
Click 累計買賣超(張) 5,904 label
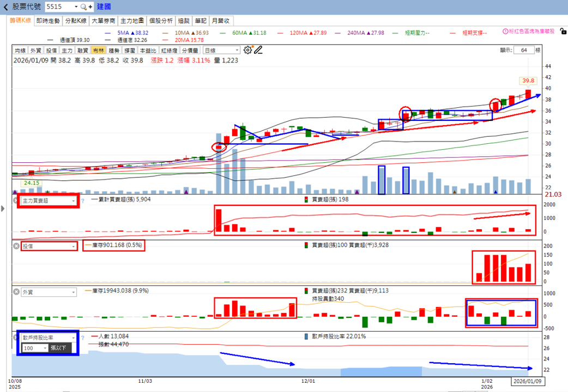tap(121, 199)
